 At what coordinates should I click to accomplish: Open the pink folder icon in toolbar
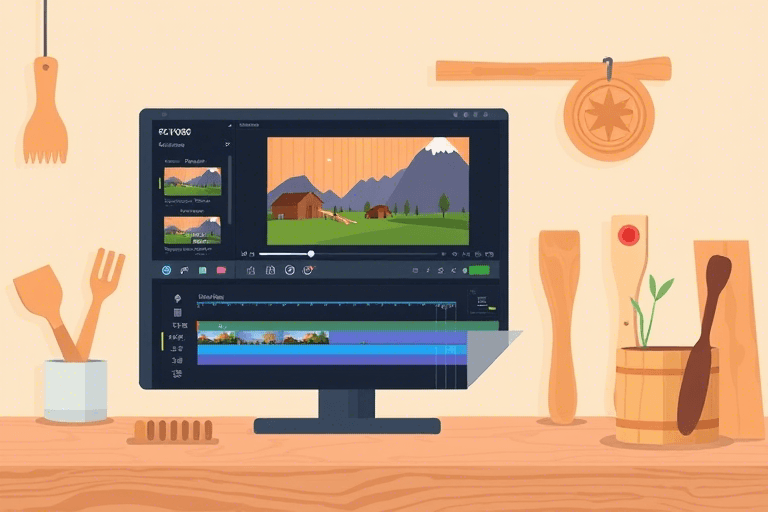pyautogui.click(x=221, y=270)
